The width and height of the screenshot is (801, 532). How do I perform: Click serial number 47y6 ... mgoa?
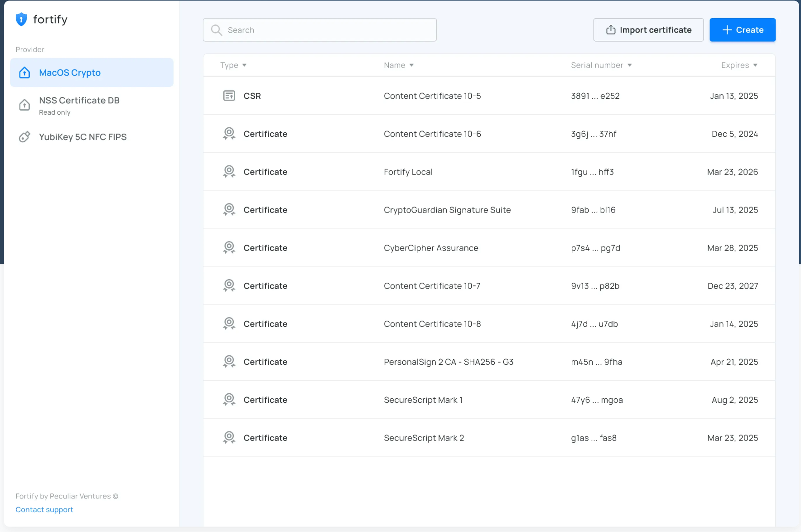click(x=597, y=401)
